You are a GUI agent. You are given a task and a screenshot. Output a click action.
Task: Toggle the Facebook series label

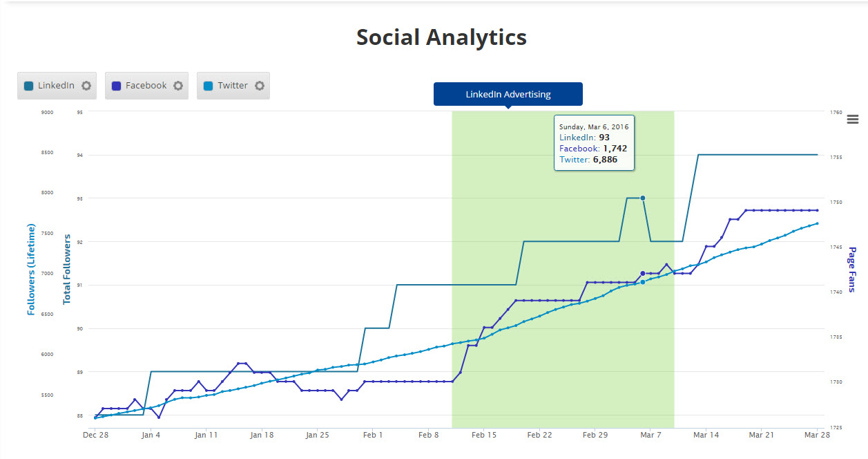pos(146,86)
